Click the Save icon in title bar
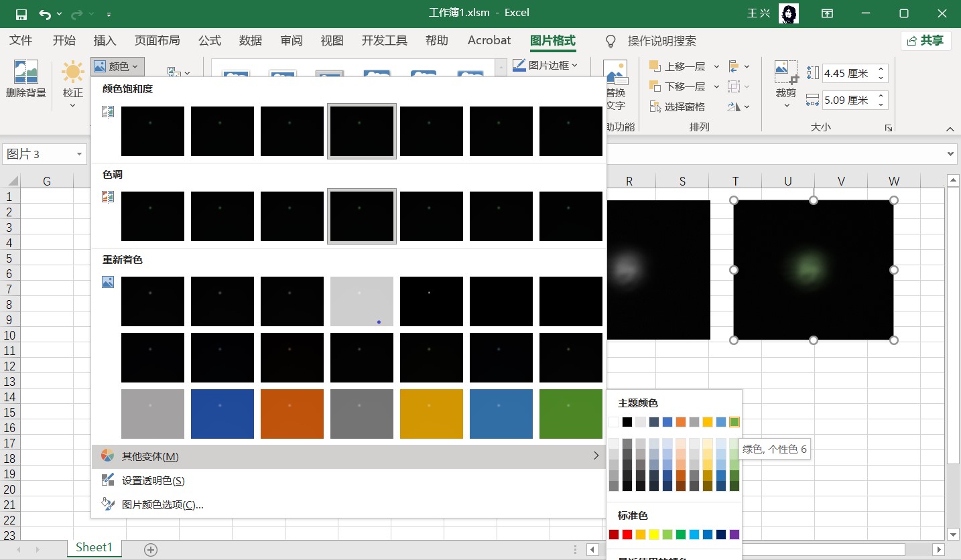This screenshot has width=961, height=560. point(21,13)
